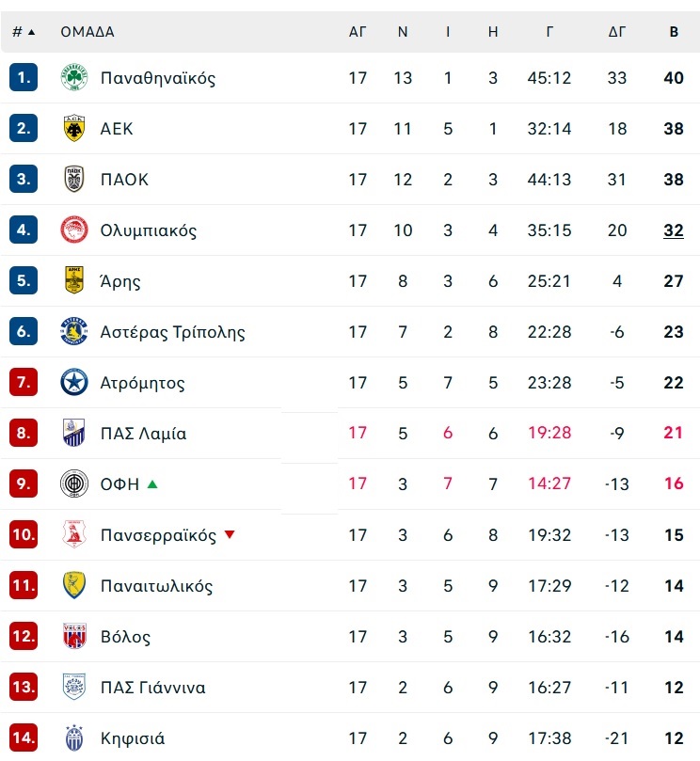Image resolution: width=700 pixels, height=761 pixels.
Task: Sort by the ΟΜΑΔΑ column header
Action: [x=87, y=32]
